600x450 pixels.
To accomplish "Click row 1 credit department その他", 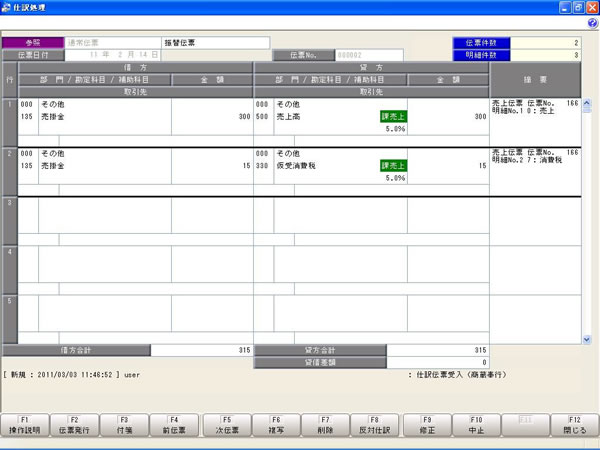I will tap(289, 104).
